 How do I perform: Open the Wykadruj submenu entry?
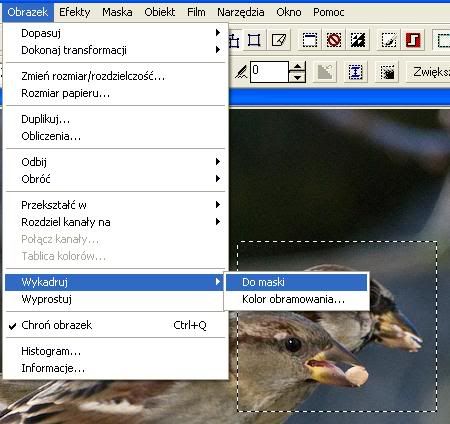115,282
